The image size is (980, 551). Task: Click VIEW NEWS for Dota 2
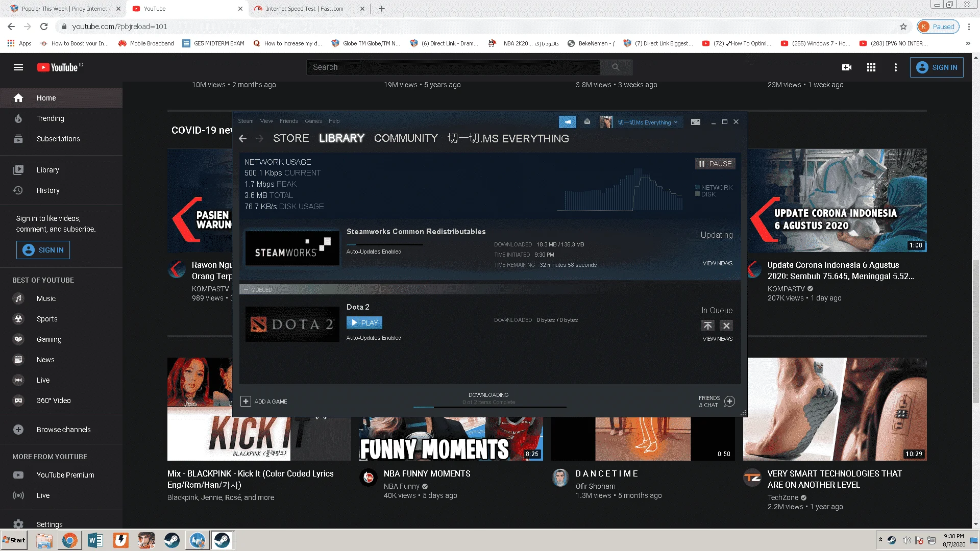(x=717, y=339)
